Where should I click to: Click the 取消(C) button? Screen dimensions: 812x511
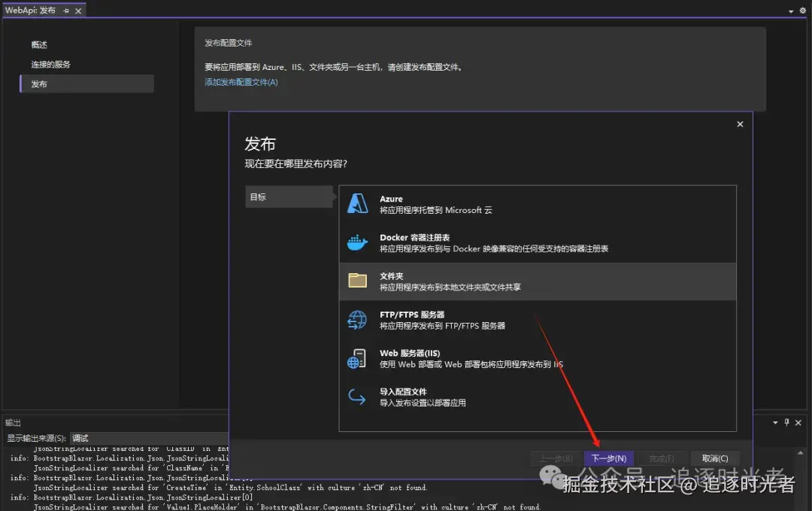[x=715, y=458]
